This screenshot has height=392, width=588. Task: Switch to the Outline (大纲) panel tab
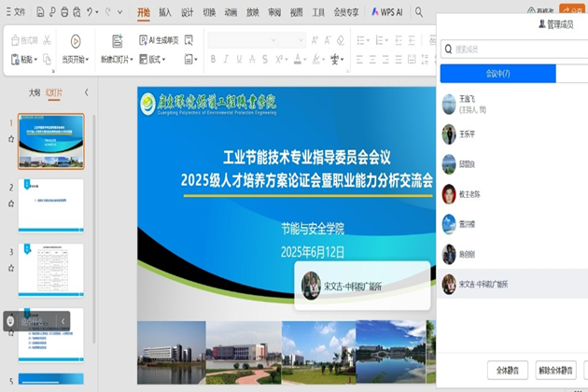click(34, 92)
